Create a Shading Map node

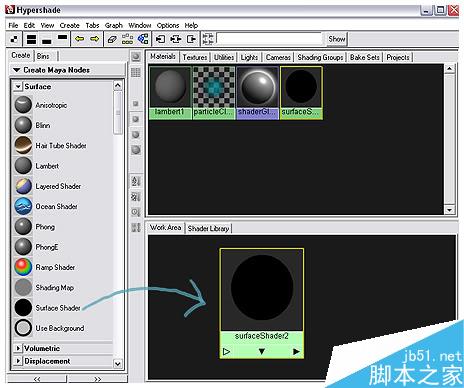click(x=44, y=287)
